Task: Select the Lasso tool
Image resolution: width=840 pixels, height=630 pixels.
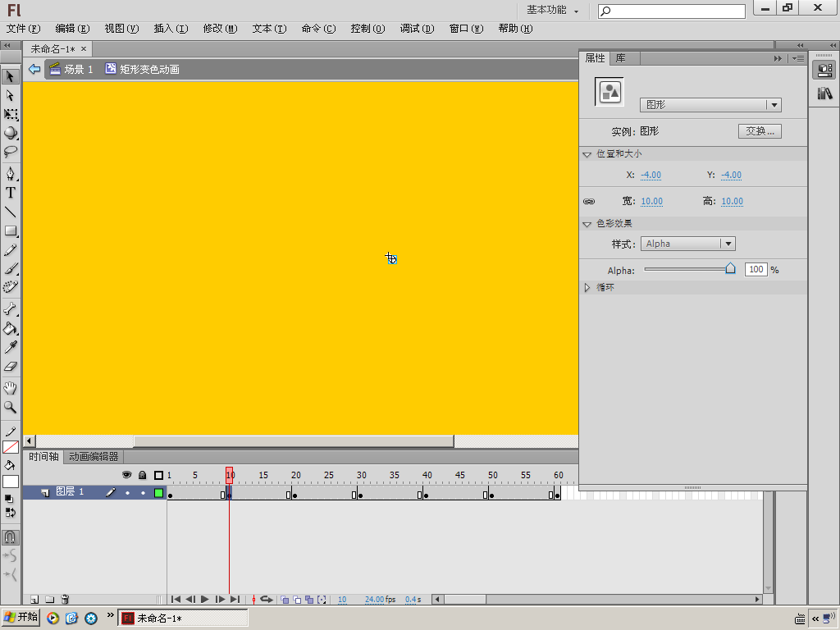Action: [11, 152]
